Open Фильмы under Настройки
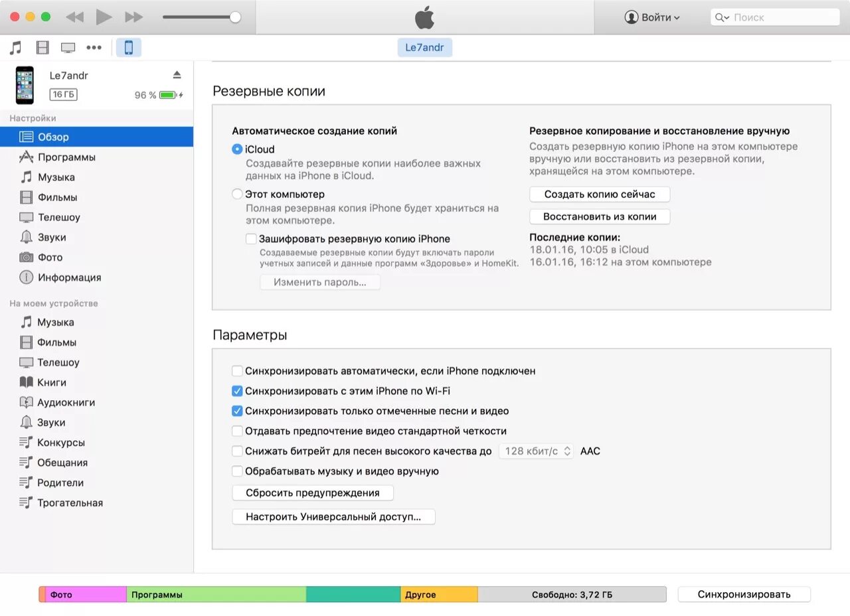 (96, 197)
